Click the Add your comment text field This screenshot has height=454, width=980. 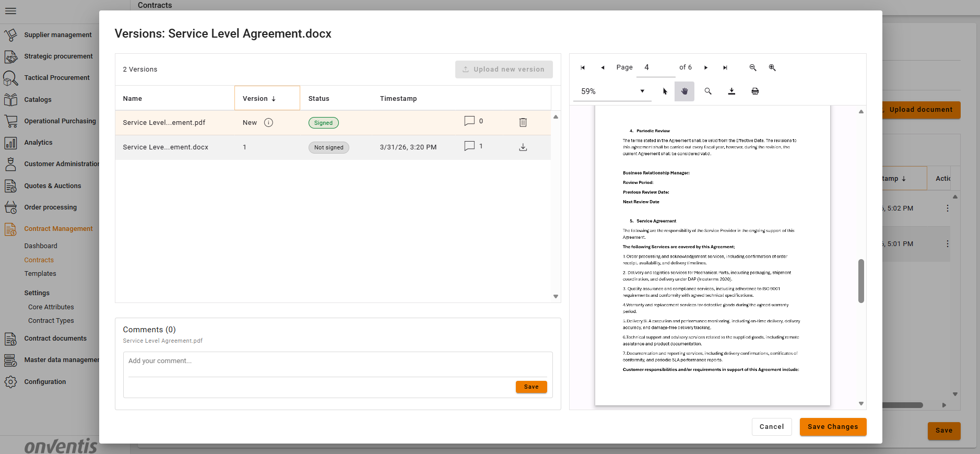[x=337, y=361]
